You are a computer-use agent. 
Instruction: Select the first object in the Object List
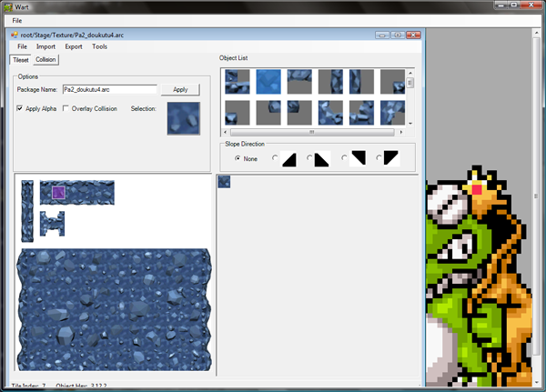[x=238, y=82]
